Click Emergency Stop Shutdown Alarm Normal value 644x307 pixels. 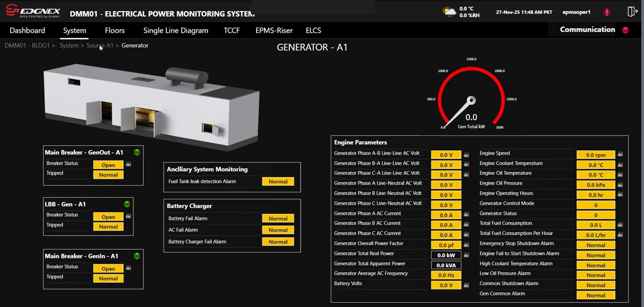596,245
